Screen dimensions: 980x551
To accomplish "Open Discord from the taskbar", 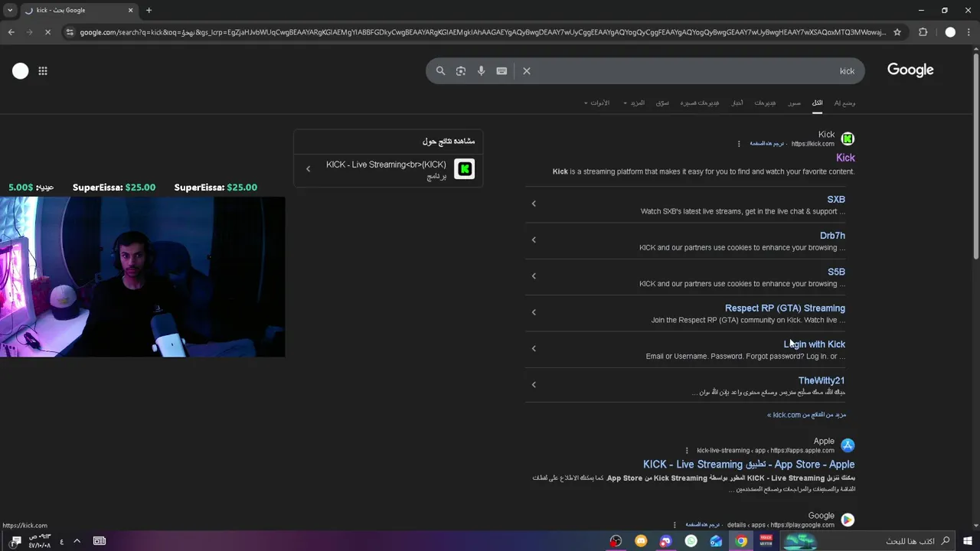I will click(666, 541).
